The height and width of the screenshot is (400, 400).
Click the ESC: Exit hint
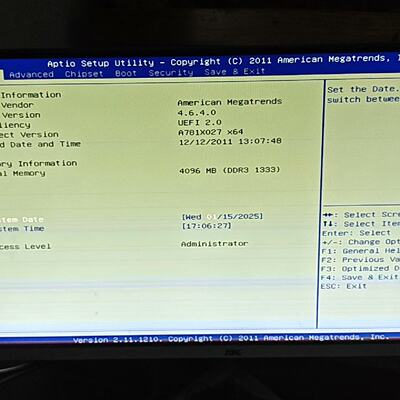pos(344,286)
